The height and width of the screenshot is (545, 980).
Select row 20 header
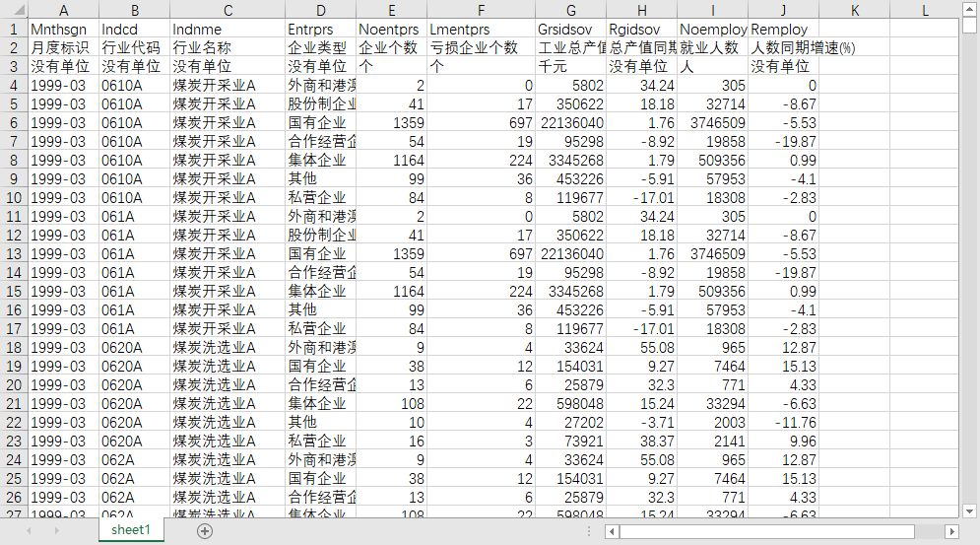(x=14, y=384)
